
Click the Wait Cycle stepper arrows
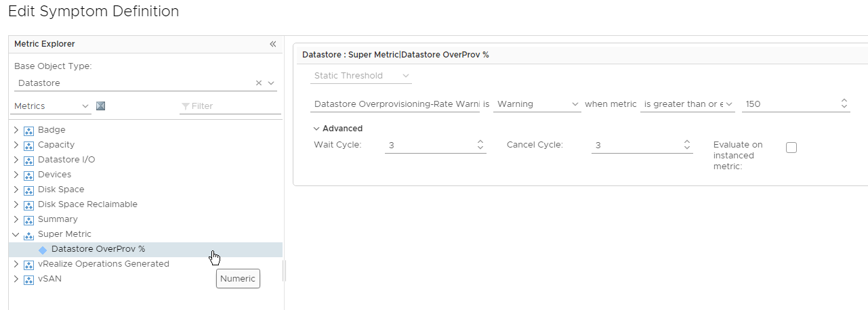click(480, 145)
